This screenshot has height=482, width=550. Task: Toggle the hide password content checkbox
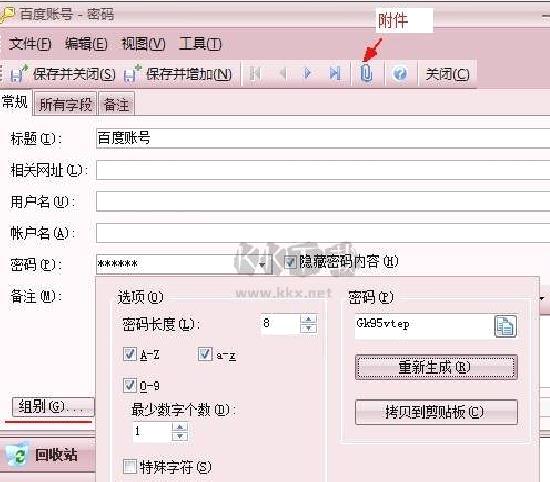(x=290, y=262)
